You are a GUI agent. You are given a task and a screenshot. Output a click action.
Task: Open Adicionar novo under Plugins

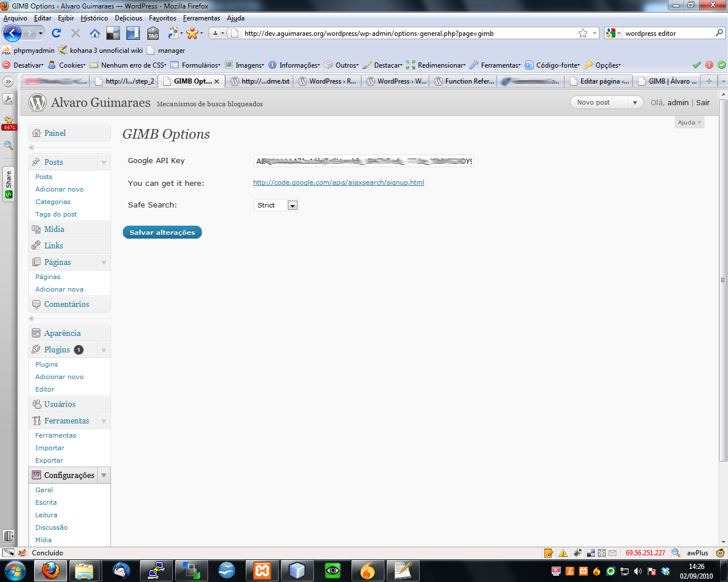pyautogui.click(x=59, y=377)
